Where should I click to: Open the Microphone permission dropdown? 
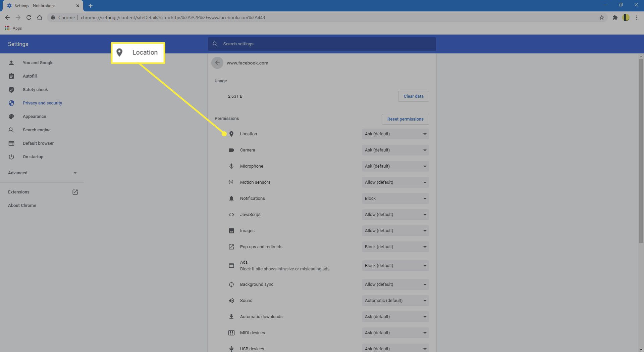tap(395, 166)
